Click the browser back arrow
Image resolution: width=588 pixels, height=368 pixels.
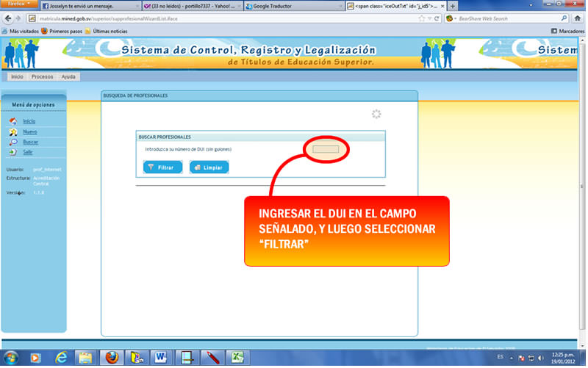click(x=8, y=18)
